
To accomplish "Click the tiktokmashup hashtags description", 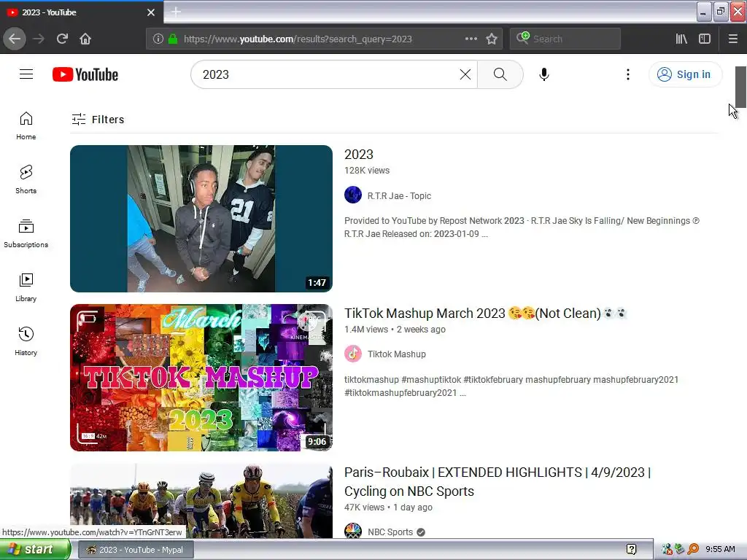I will pyautogui.click(x=511, y=386).
